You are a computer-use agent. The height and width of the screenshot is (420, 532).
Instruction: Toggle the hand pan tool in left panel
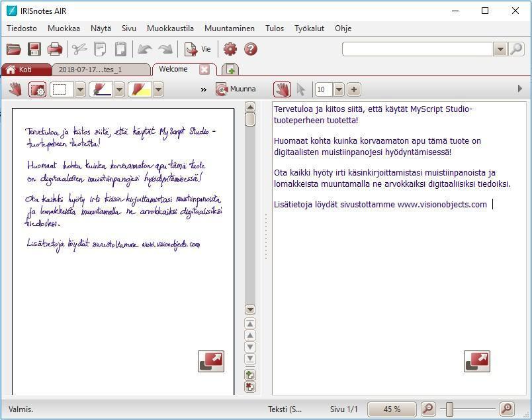click(15, 89)
